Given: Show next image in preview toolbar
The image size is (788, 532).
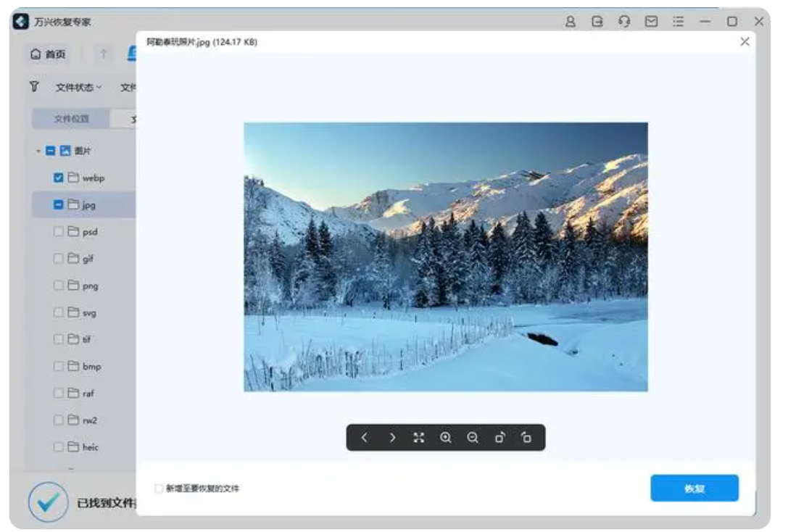Looking at the screenshot, I should 392,438.
